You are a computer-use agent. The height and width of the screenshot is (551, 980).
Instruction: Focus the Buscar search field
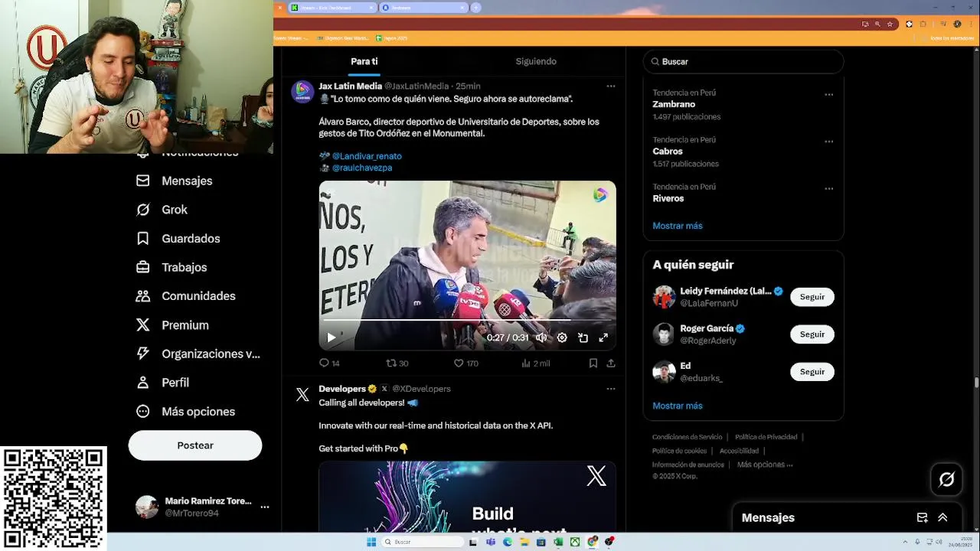[743, 61]
